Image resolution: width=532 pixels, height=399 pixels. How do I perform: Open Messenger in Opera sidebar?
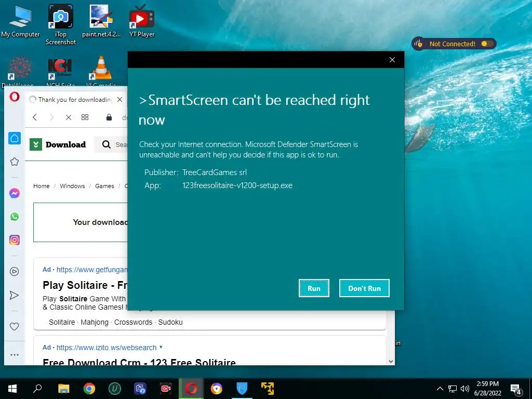tap(15, 193)
